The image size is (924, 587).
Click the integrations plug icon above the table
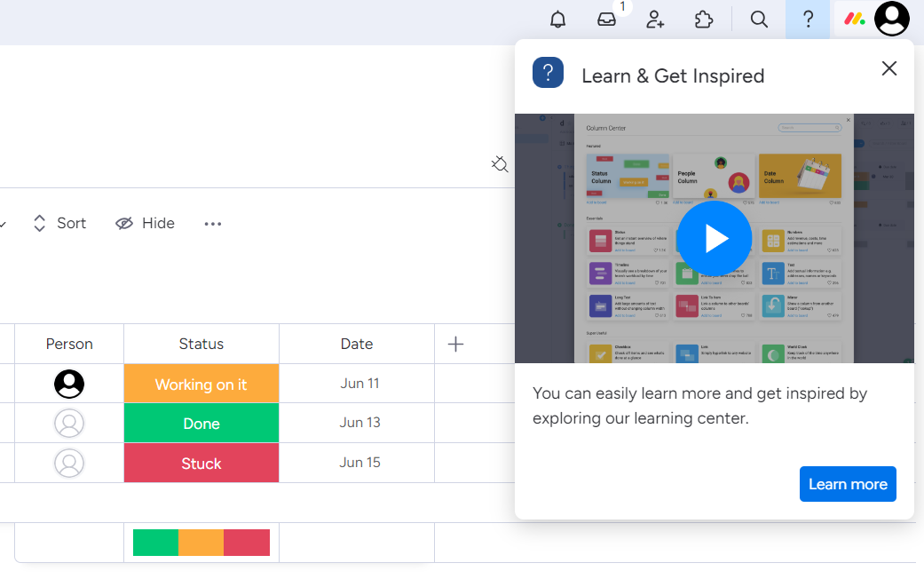pos(500,164)
